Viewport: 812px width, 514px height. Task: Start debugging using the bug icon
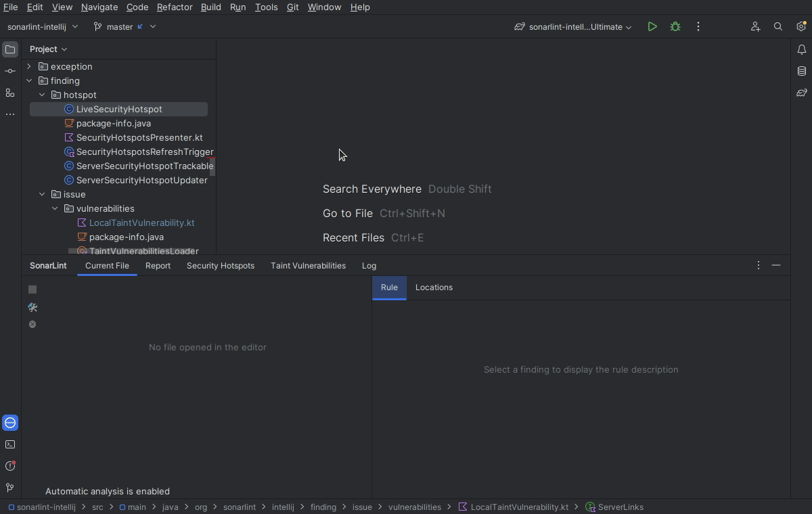pyautogui.click(x=675, y=26)
